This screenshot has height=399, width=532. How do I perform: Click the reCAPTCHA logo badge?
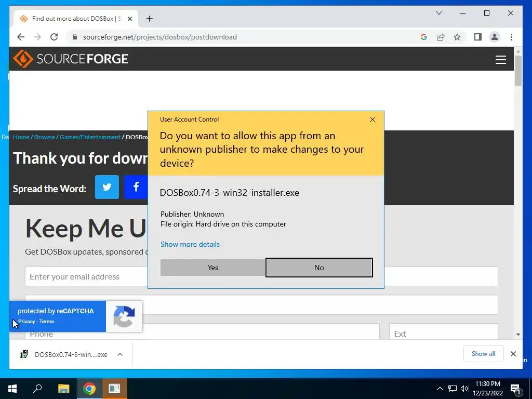pyautogui.click(x=124, y=316)
